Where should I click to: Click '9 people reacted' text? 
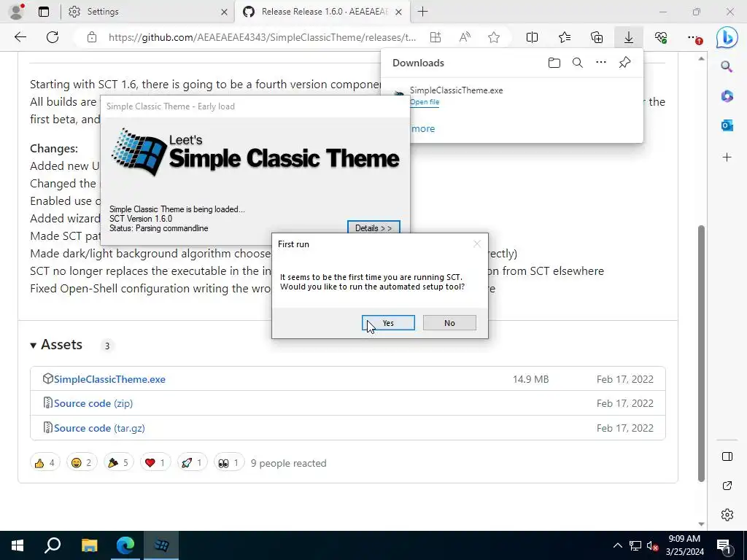click(289, 463)
